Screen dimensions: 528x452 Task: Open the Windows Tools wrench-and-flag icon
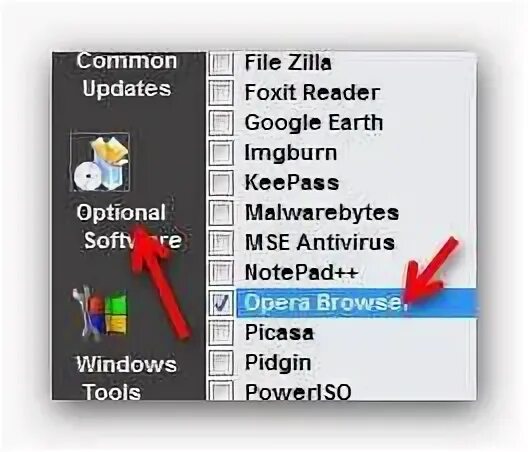point(100,312)
